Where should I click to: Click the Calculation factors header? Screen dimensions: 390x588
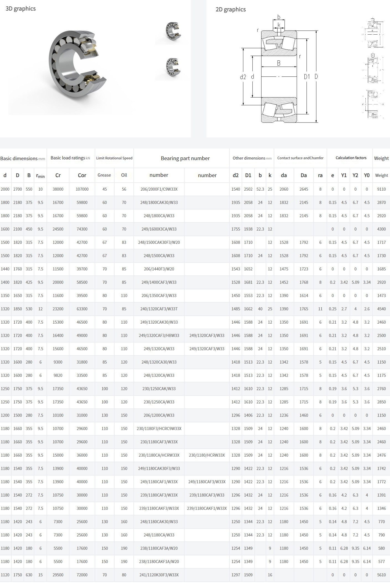click(x=351, y=158)
